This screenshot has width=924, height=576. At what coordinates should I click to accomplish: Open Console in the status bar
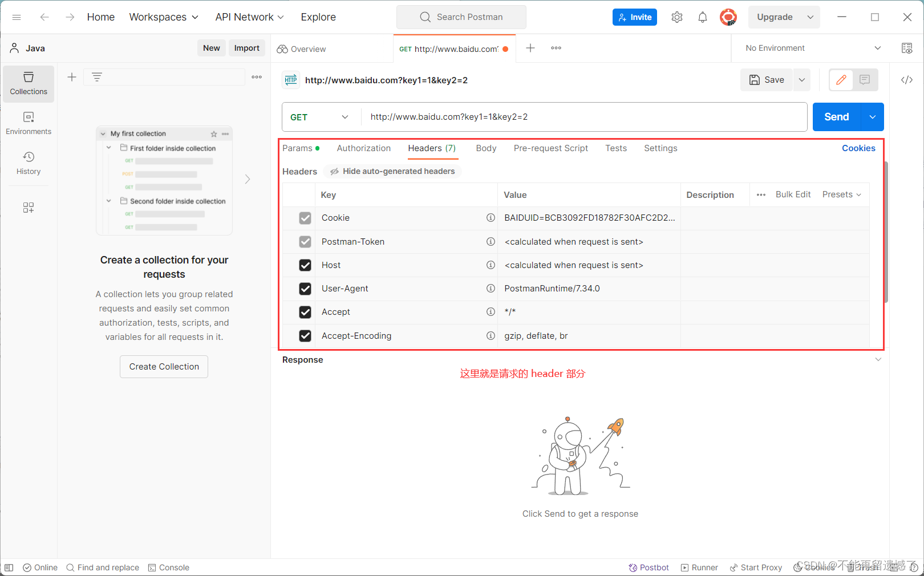coord(169,567)
